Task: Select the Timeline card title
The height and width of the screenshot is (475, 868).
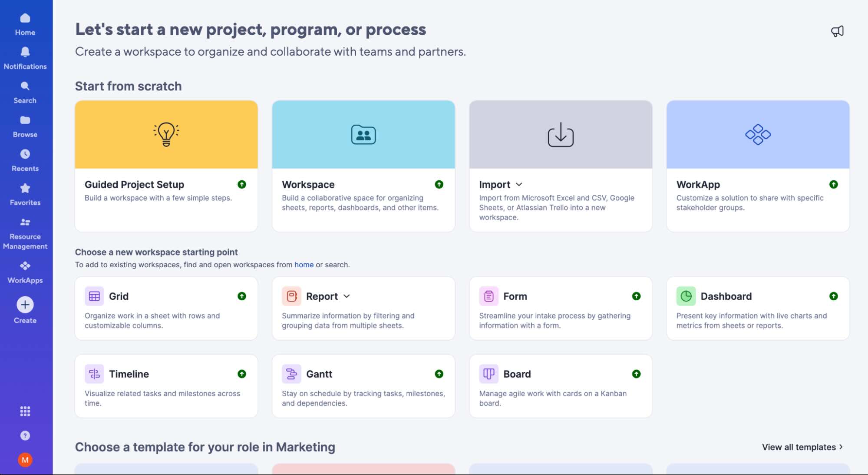Action: (129, 374)
